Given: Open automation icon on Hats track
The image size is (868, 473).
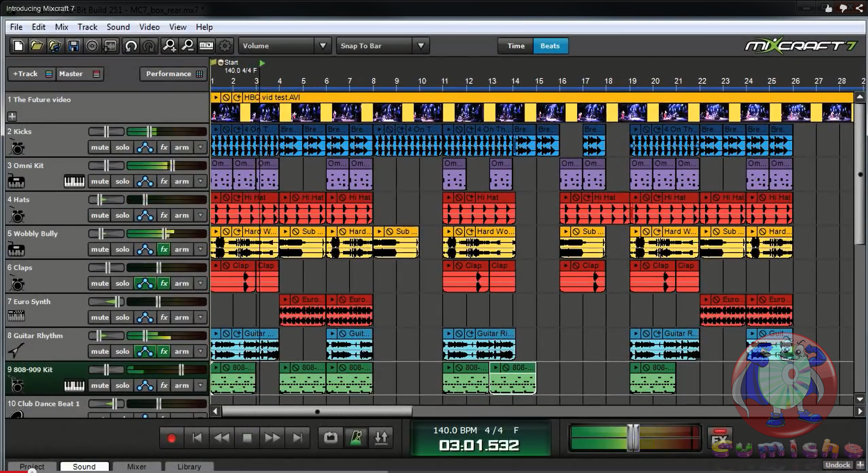Looking at the screenshot, I should tap(145, 216).
